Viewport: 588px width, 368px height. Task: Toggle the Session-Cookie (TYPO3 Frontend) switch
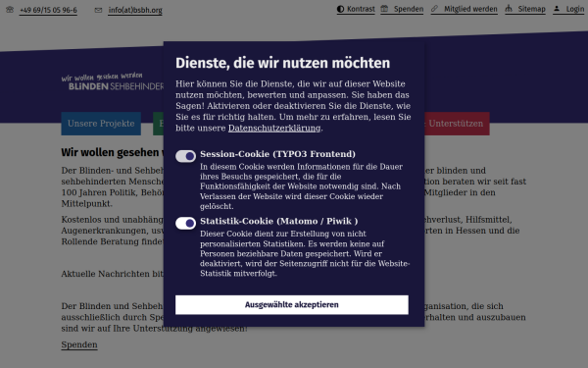185,156
